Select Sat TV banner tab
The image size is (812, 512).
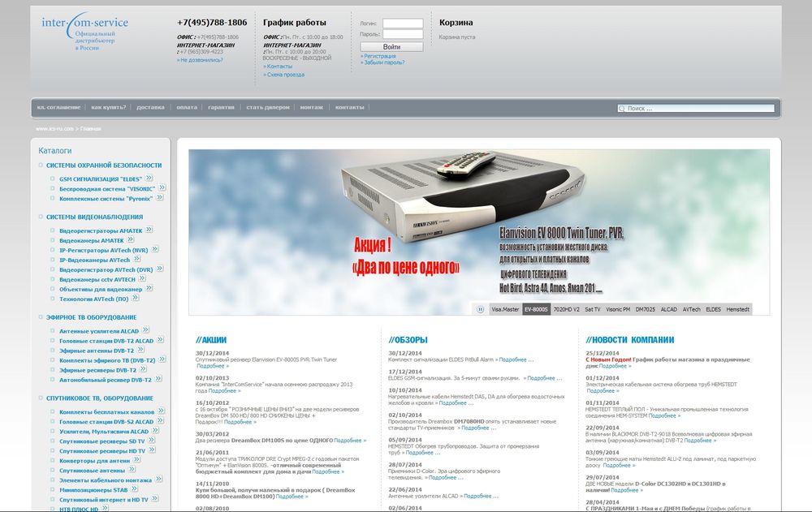pyautogui.click(x=593, y=310)
